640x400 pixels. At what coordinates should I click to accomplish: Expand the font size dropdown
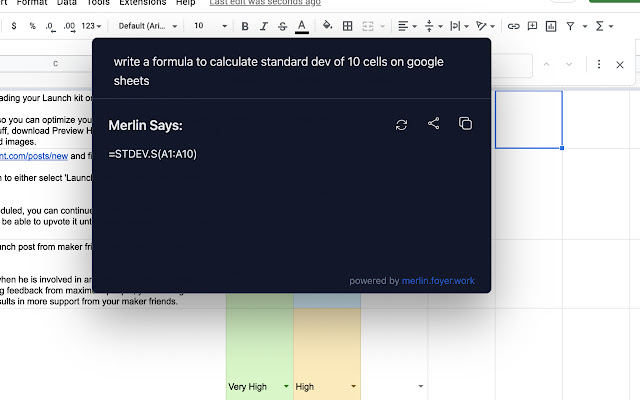[224, 26]
